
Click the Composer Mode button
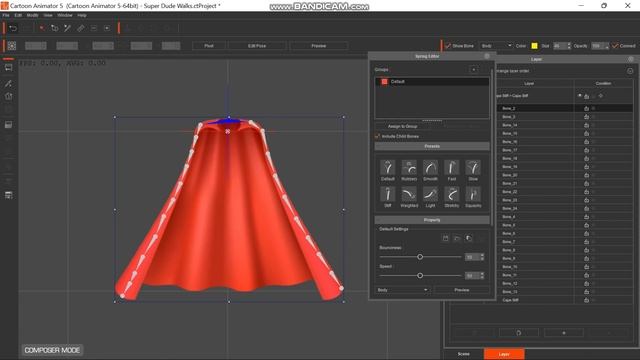tap(52, 350)
